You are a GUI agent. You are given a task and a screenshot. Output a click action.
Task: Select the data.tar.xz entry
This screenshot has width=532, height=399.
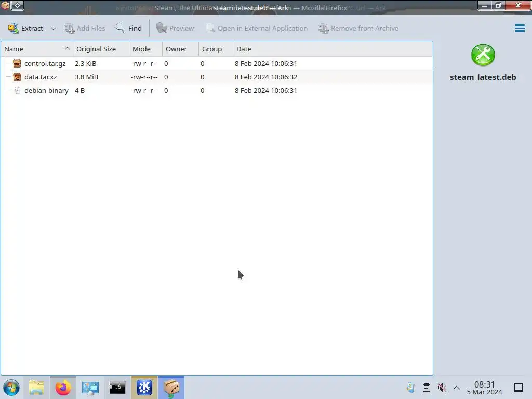tap(217, 77)
